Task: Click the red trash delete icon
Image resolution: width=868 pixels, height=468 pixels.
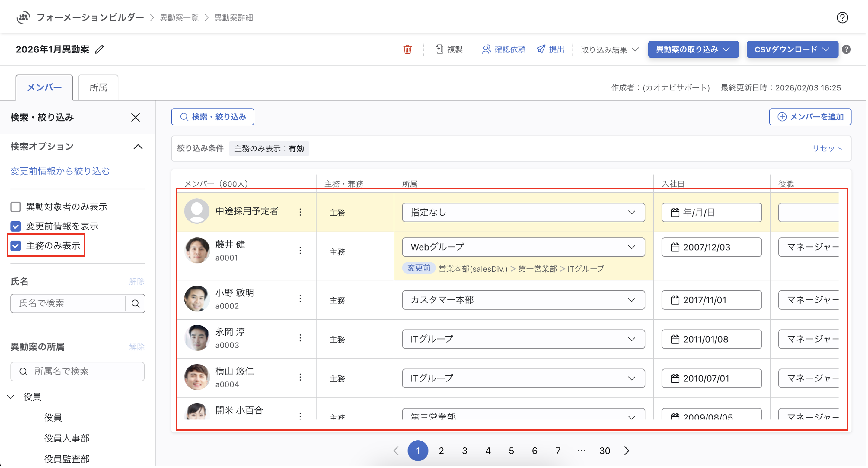Action: pyautogui.click(x=407, y=49)
